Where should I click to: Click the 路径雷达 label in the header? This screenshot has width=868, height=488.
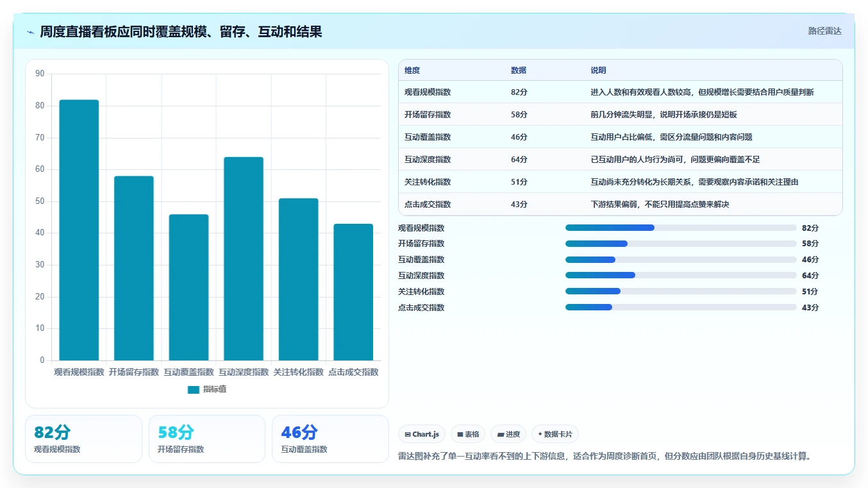tap(824, 31)
